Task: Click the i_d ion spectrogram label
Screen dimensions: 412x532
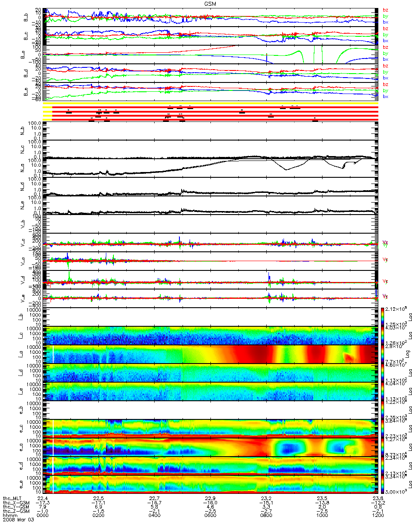Action: pos(20,372)
